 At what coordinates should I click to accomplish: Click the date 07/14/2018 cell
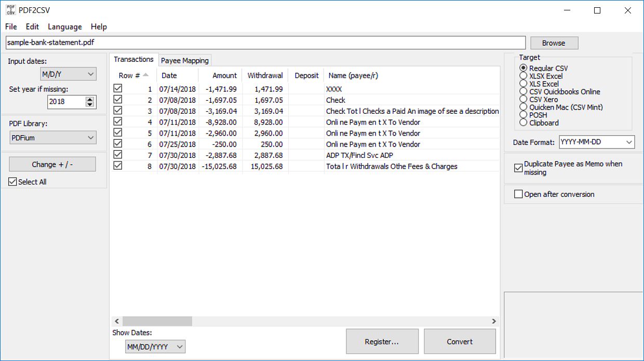(x=178, y=89)
